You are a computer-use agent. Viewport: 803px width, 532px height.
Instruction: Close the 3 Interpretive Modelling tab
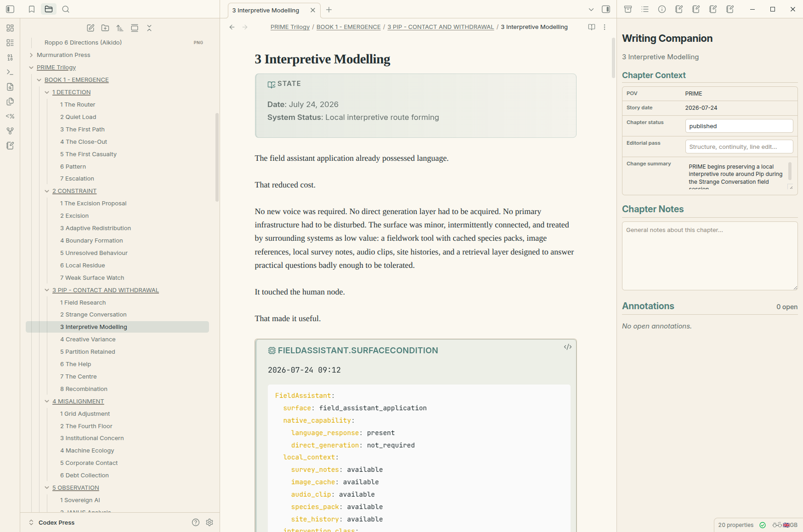pos(313,10)
